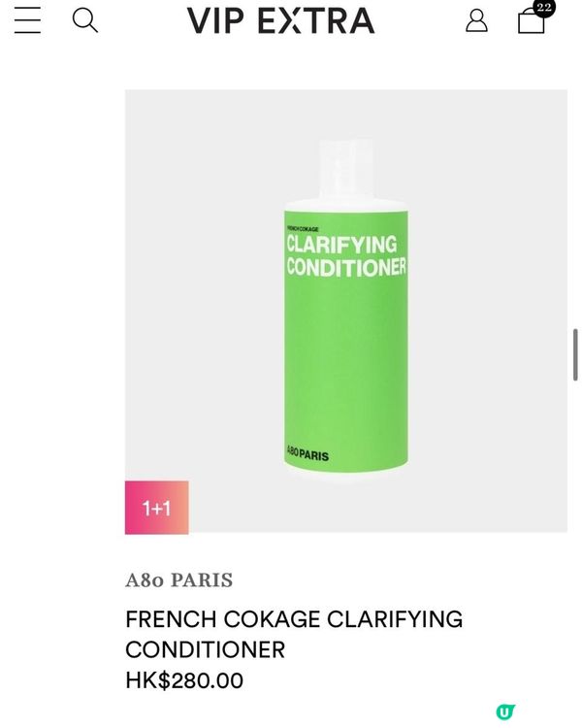Open the shopping bag icon

pyautogui.click(x=531, y=22)
